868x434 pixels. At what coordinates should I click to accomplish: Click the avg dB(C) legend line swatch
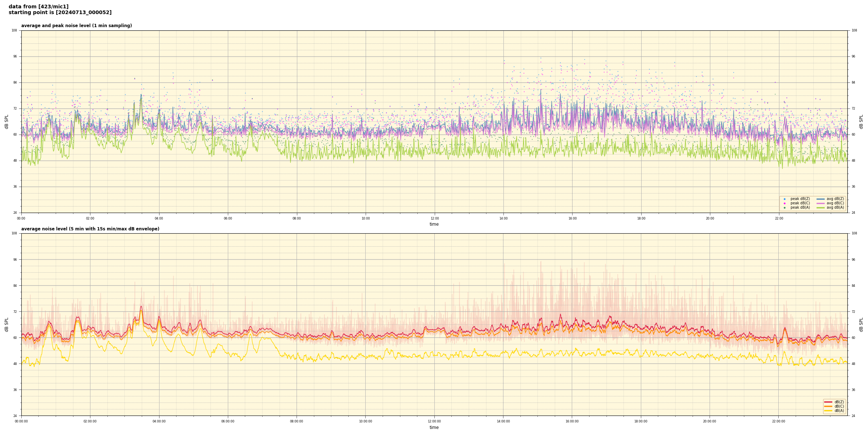(x=821, y=203)
